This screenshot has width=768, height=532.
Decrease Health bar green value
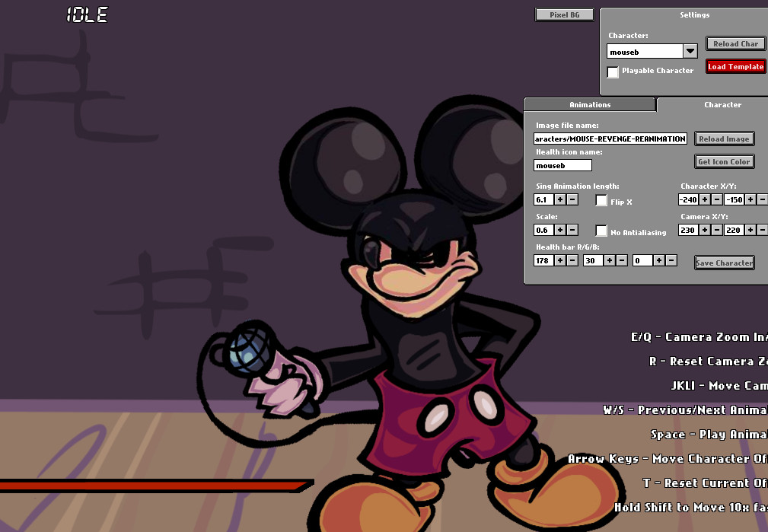point(622,260)
